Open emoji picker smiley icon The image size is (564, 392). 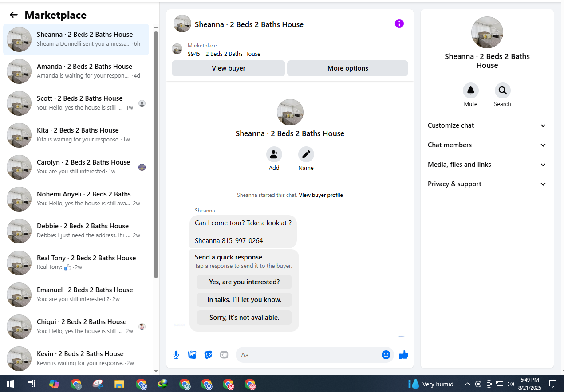(386, 355)
